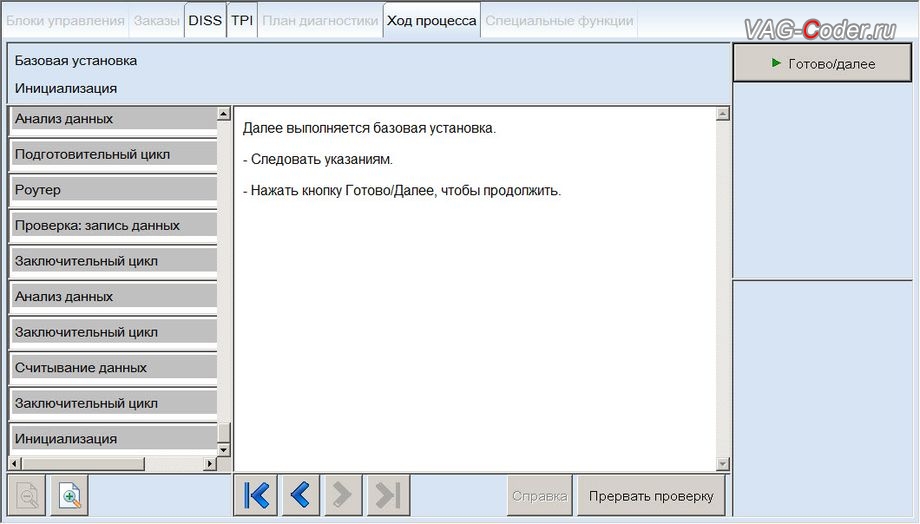This screenshot has height=524, width=920.
Task: Select Заключительный цикл below Проверка: запись данных
Action: click(x=114, y=261)
